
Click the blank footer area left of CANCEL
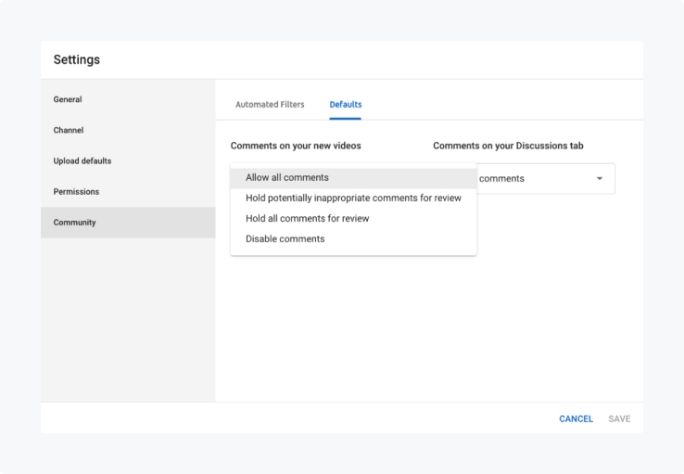click(x=300, y=419)
